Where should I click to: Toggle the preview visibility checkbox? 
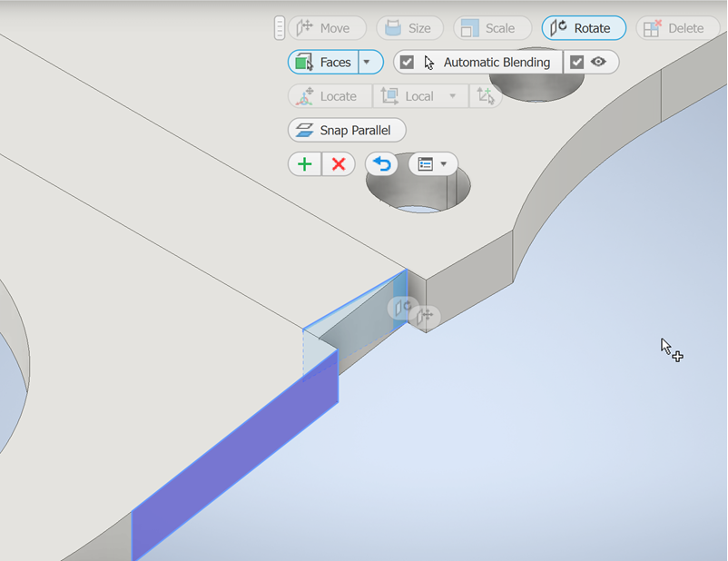[576, 63]
